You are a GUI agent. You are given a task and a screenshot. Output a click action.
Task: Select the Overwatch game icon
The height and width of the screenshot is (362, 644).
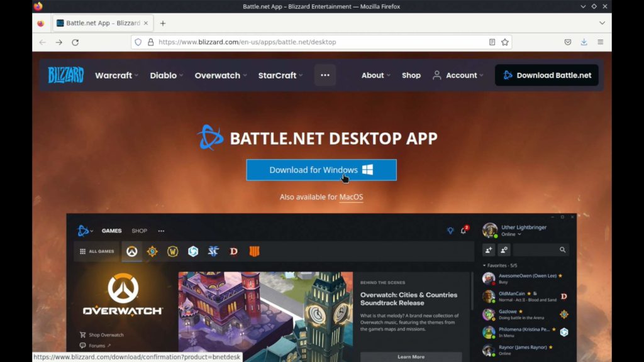pos(132,251)
